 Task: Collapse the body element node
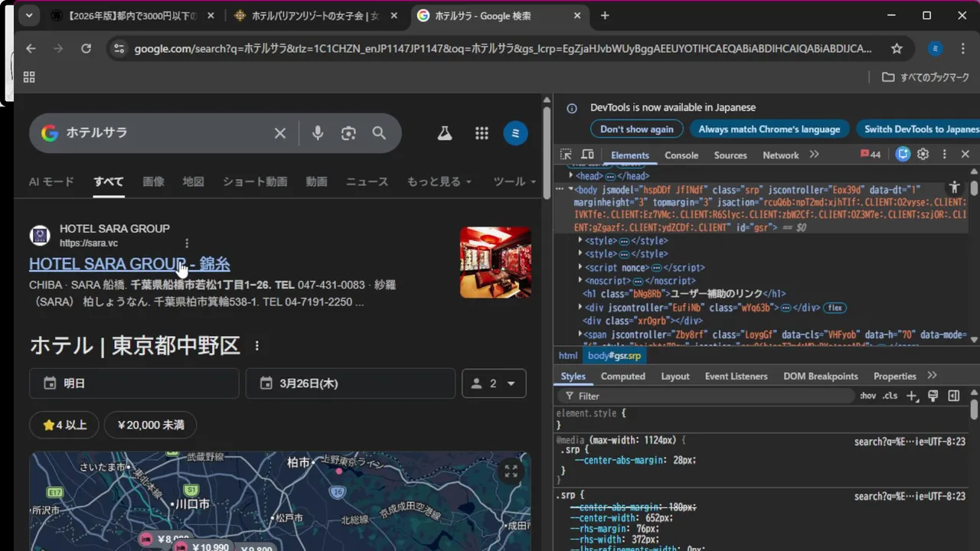[x=570, y=188]
